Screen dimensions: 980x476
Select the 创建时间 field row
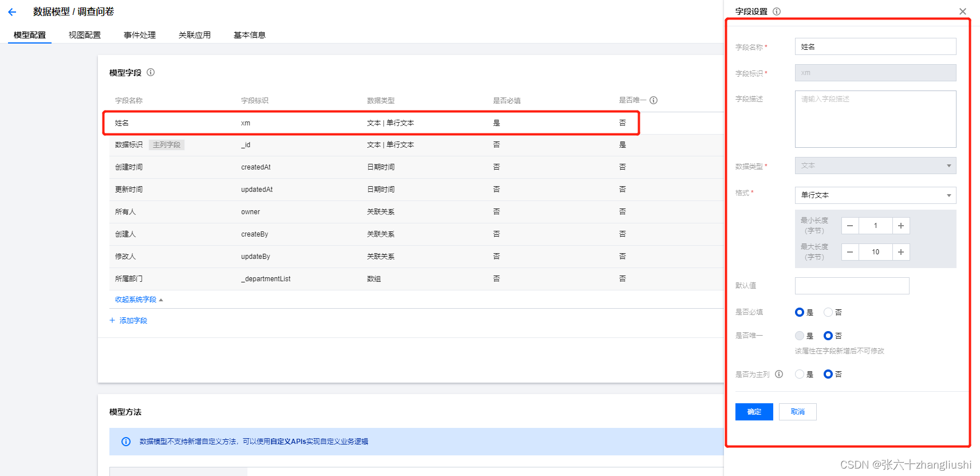tap(416, 167)
